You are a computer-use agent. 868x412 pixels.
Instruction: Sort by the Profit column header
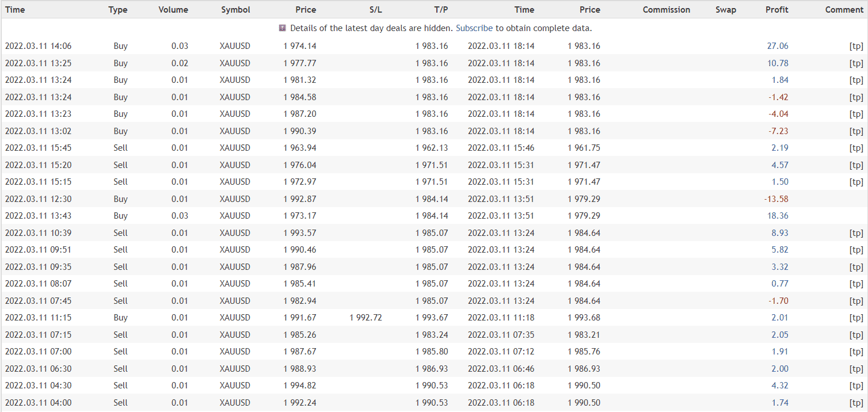point(777,10)
